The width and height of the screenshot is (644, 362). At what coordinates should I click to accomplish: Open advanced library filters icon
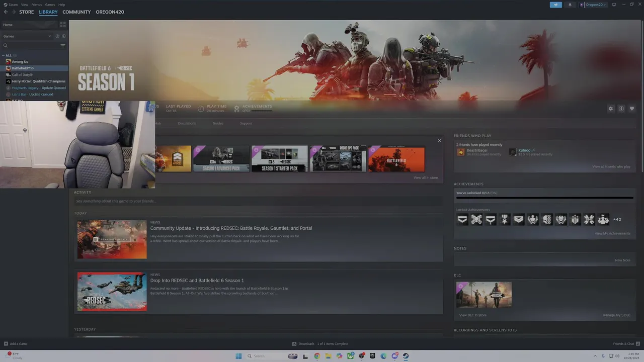click(x=63, y=46)
